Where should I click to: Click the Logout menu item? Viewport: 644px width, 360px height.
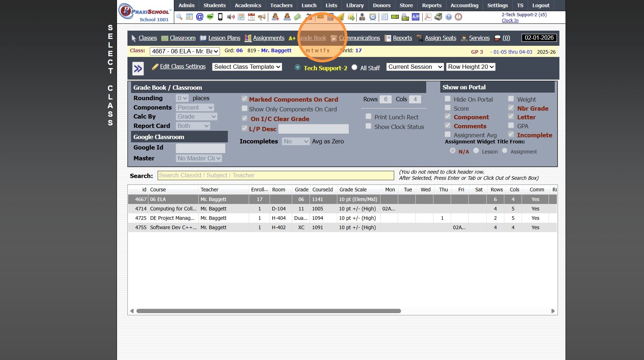[x=541, y=5]
